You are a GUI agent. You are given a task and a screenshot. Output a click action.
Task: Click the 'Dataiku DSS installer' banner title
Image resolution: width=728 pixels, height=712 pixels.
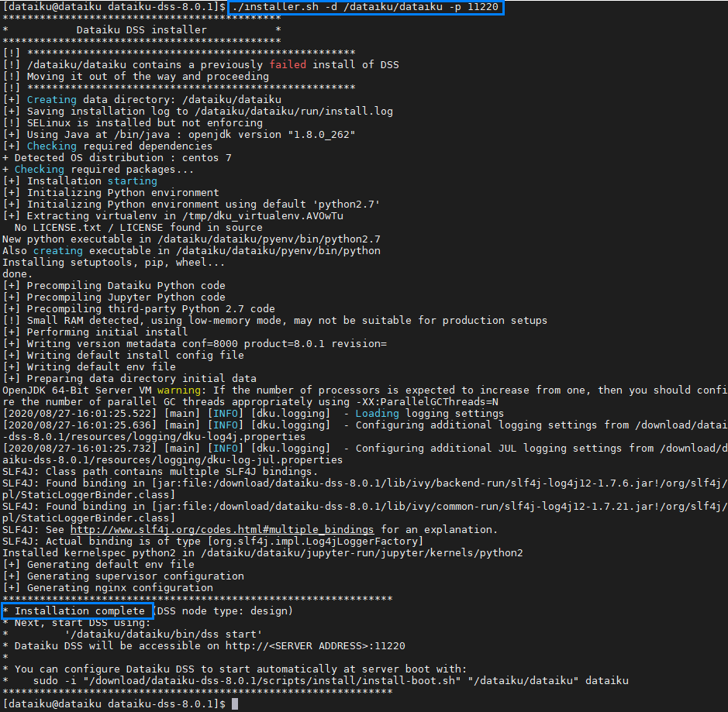(142, 29)
